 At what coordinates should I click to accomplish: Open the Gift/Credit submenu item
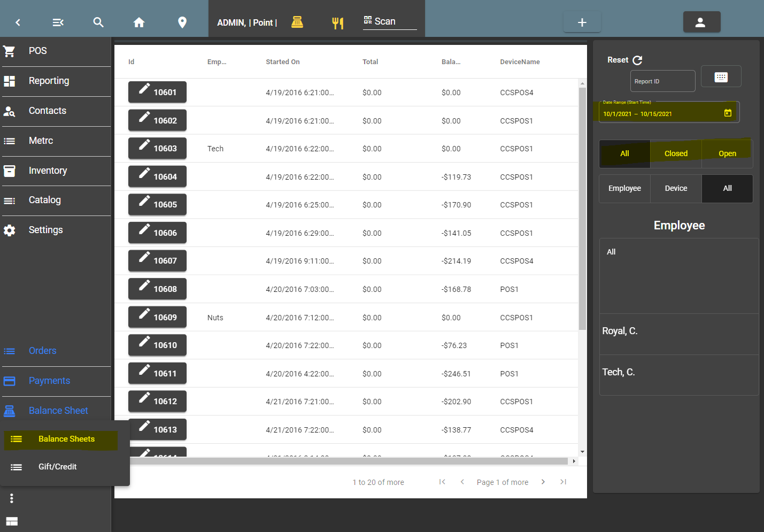coord(58,467)
